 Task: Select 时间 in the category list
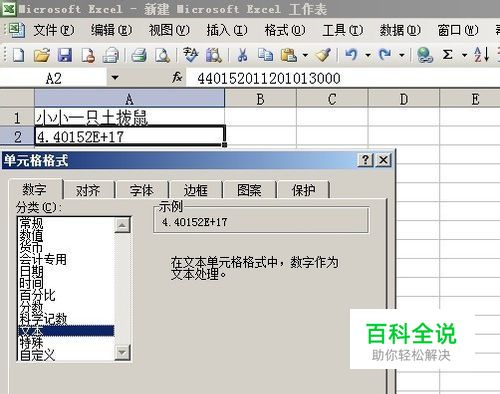(66, 283)
